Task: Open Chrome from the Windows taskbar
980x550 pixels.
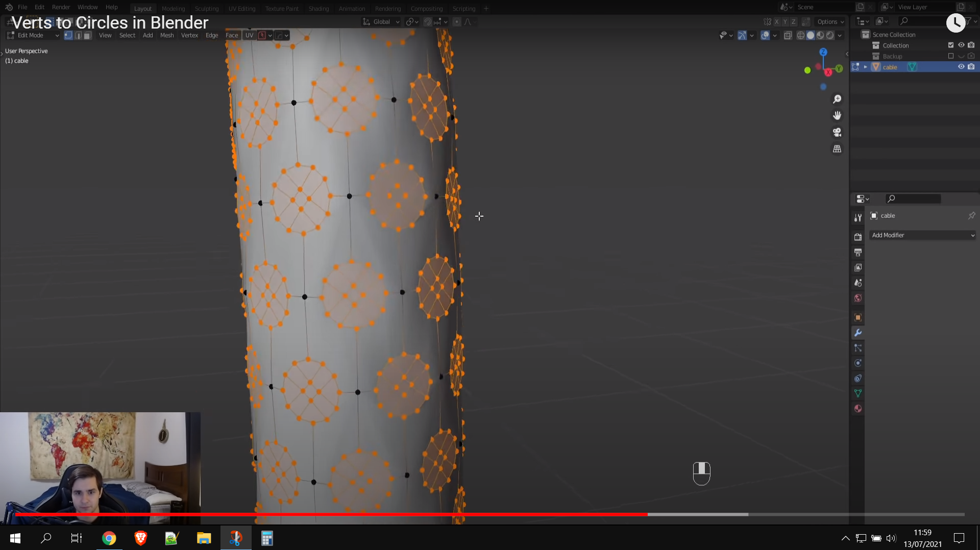Action: (109, 538)
